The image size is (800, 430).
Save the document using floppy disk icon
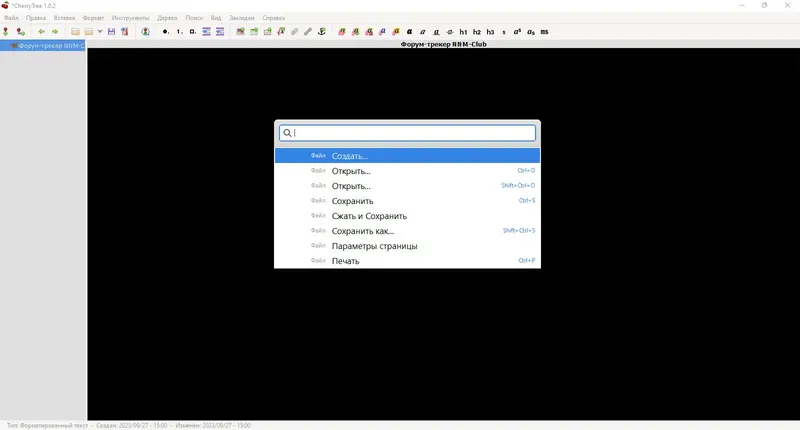pyautogui.click(x=111, y=32)
